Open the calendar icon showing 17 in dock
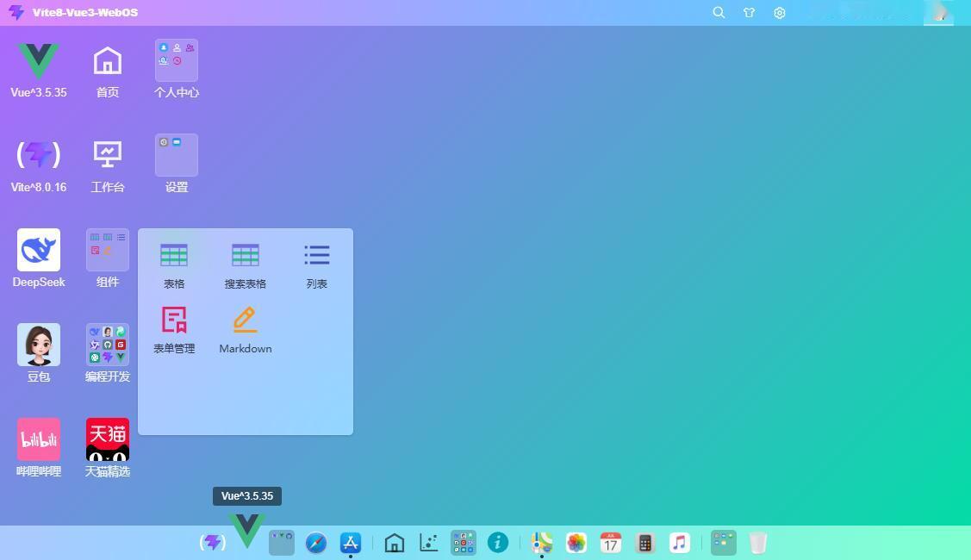The height and width of the screenshot is (560, 971). click(611, 544)
